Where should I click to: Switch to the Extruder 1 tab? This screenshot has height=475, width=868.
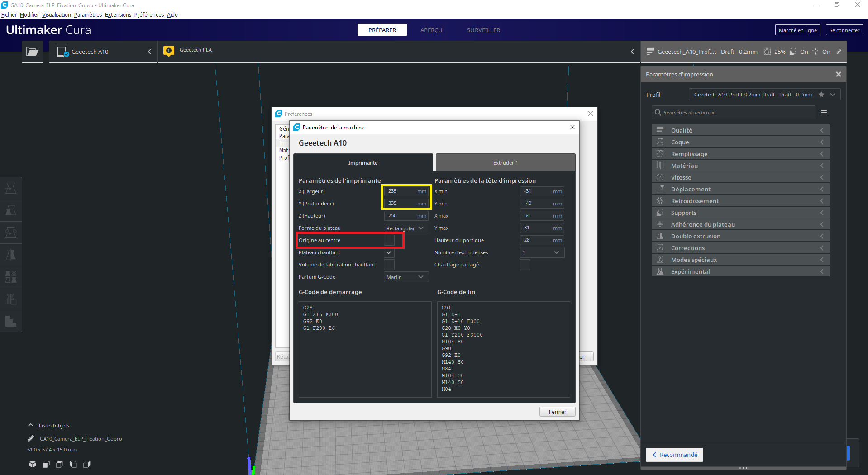(506, 162)
